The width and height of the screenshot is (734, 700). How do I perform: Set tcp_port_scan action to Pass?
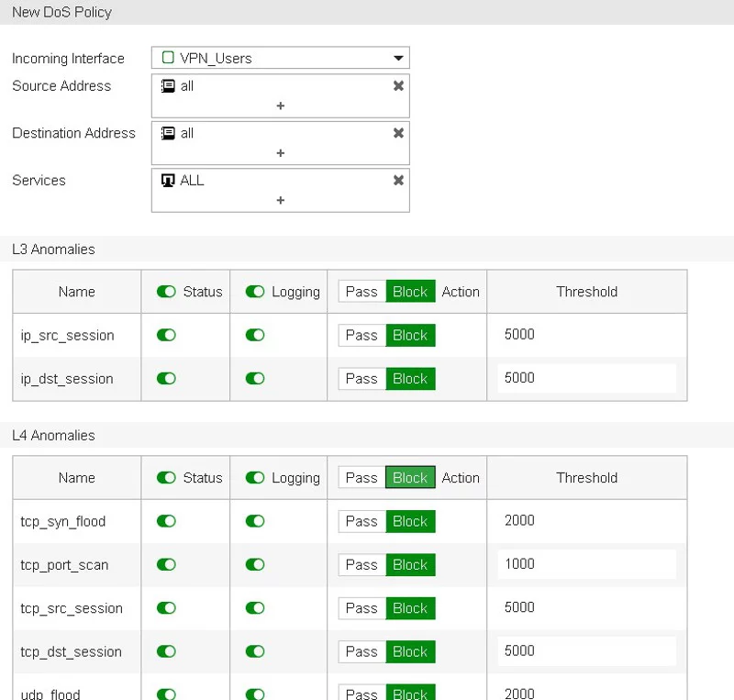361,565
